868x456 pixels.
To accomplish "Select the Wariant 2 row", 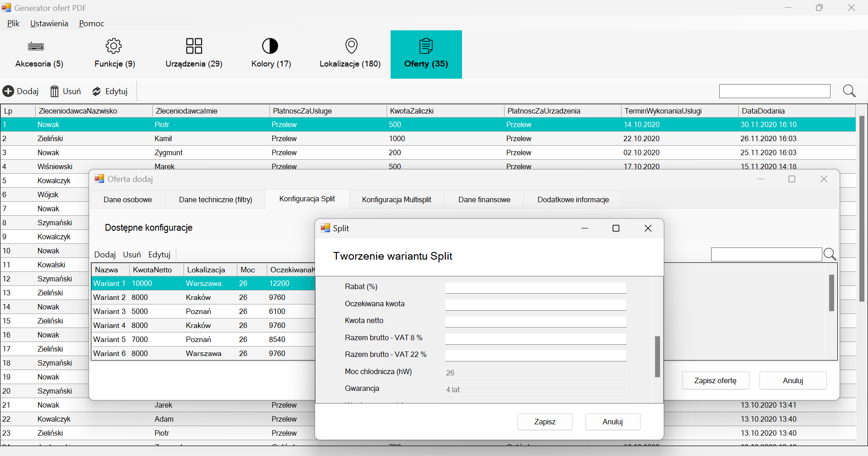I will tap(203, 297).
